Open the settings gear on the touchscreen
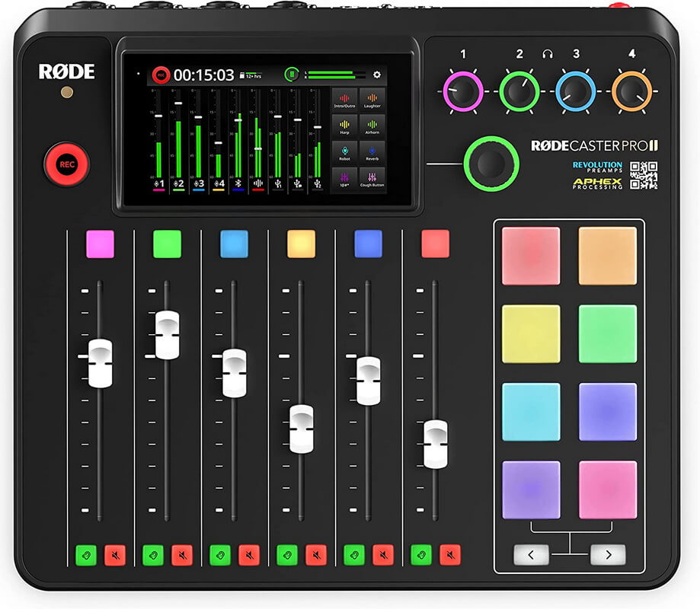This screenshot has width=700, height=609. click(x=376, y=74)
